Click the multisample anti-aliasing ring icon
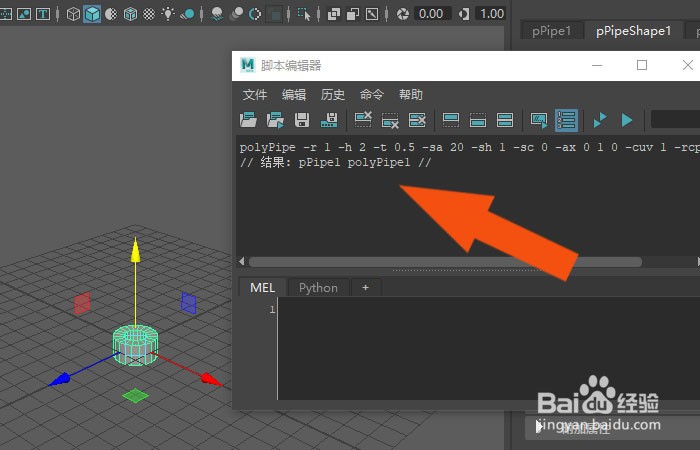The image size is (700, 450). (255, 14)
